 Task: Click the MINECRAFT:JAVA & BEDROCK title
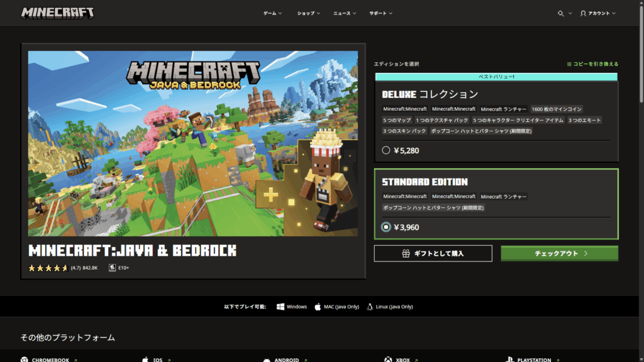tap(132, 250)
